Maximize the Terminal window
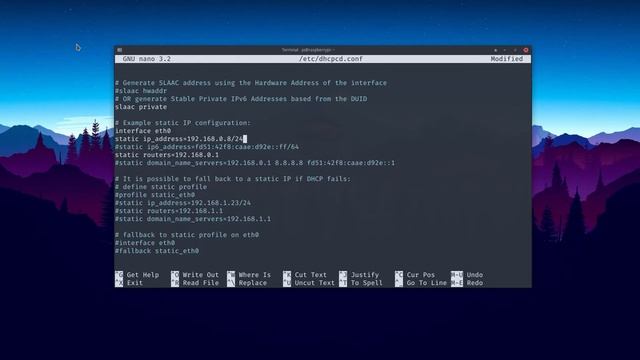This screenshot has height=360, width=640. click(515, 50)
